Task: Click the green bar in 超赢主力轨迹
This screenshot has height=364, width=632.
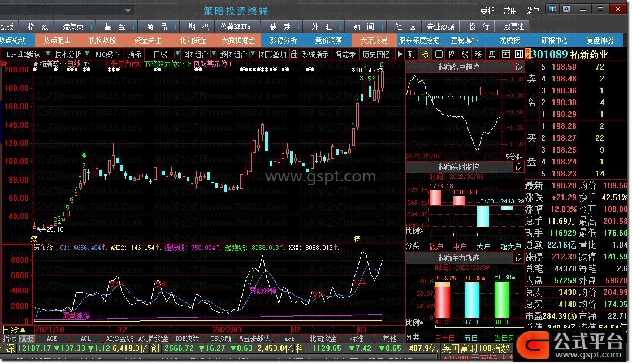Action: click(502, 300)
